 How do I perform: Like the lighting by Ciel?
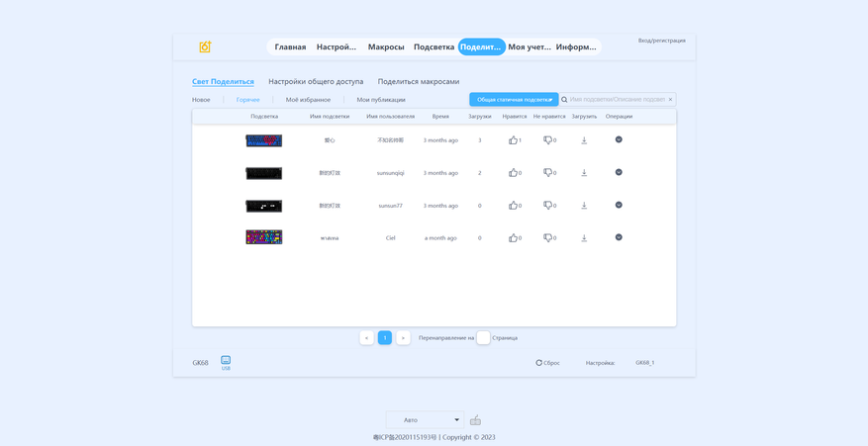(x=513, y=238)
